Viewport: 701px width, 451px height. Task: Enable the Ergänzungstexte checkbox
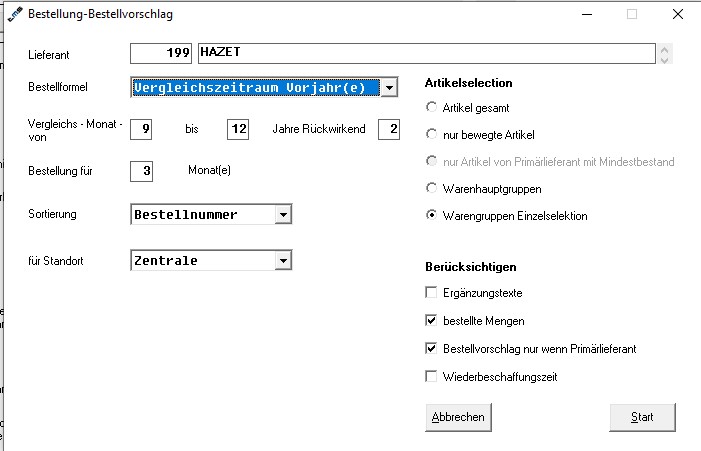point(431,292)
